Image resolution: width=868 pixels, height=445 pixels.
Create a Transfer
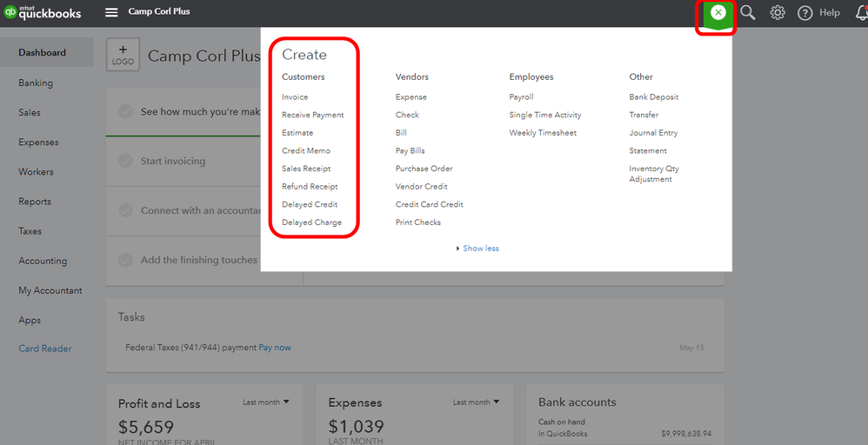tap(644, 115)
